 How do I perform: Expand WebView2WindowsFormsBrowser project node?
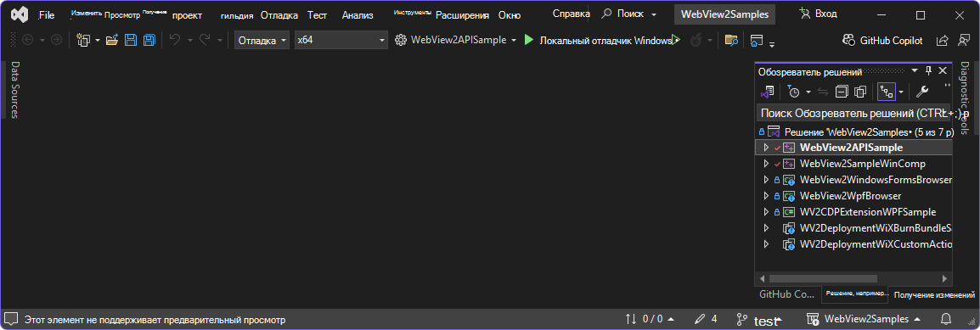tap(766, 181)
